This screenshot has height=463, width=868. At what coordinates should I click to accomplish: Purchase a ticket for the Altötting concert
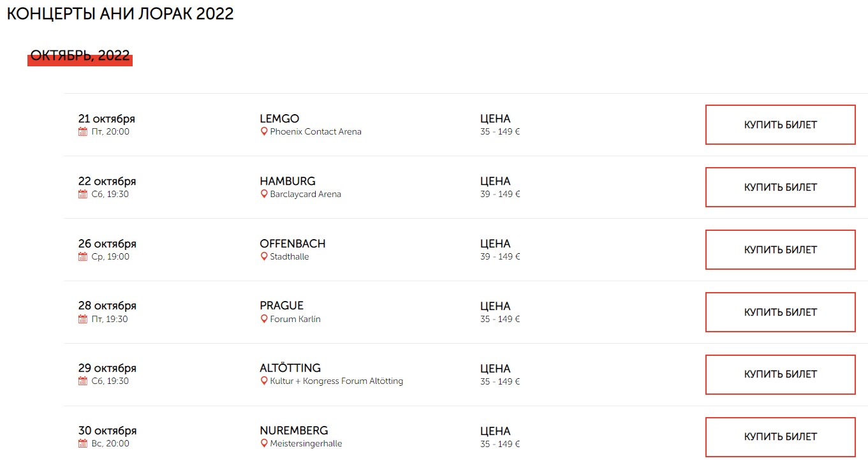tap(780, 374)
